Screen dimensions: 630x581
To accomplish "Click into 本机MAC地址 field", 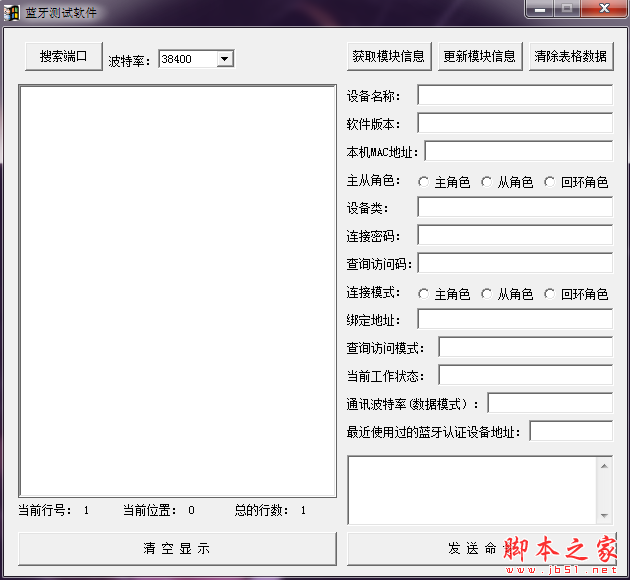I will coord(519,151).
